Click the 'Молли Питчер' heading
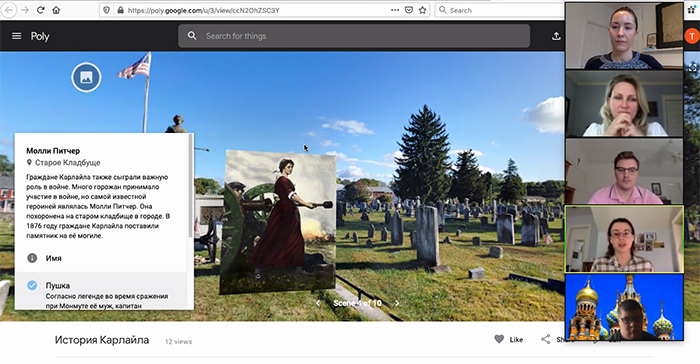Image resolution: width=700 pixels, height=364 pixels. click(53, 151)
